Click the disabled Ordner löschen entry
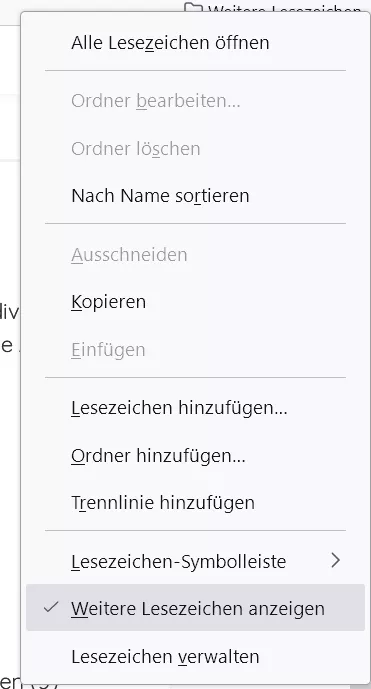The image size is (371, 689). 195,149
